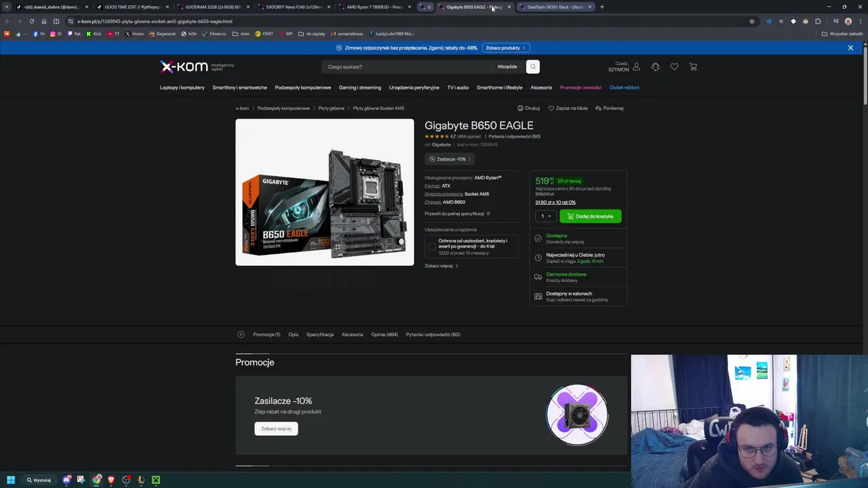
Task: Open Discord from the taskbar
Action: pyautogui.click(x=66, y=480)
